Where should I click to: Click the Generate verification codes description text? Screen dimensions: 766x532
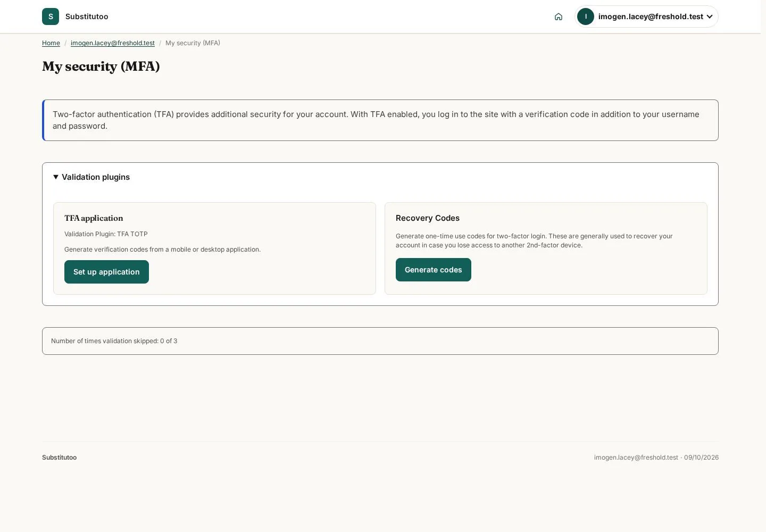point(162,250)
